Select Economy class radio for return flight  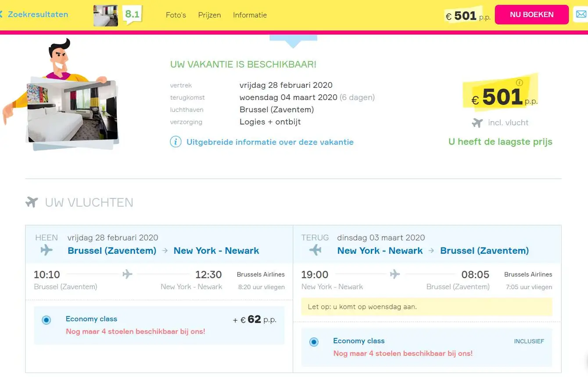coord(314,342)
